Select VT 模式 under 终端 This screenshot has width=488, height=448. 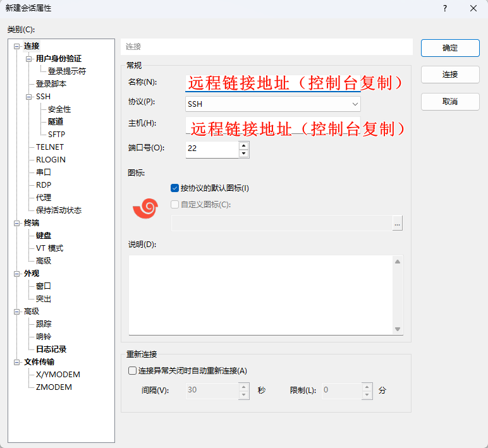point(49,248)
